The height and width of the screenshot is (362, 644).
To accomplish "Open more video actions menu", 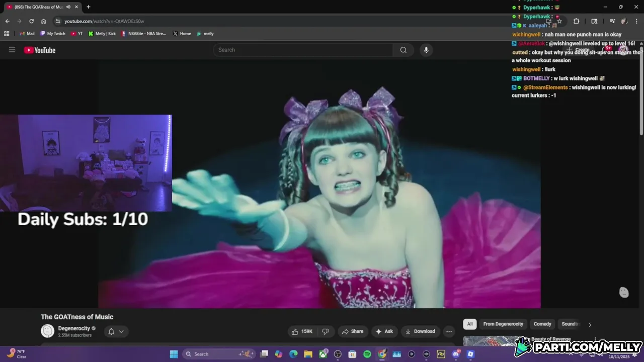I will coord(449,331).
